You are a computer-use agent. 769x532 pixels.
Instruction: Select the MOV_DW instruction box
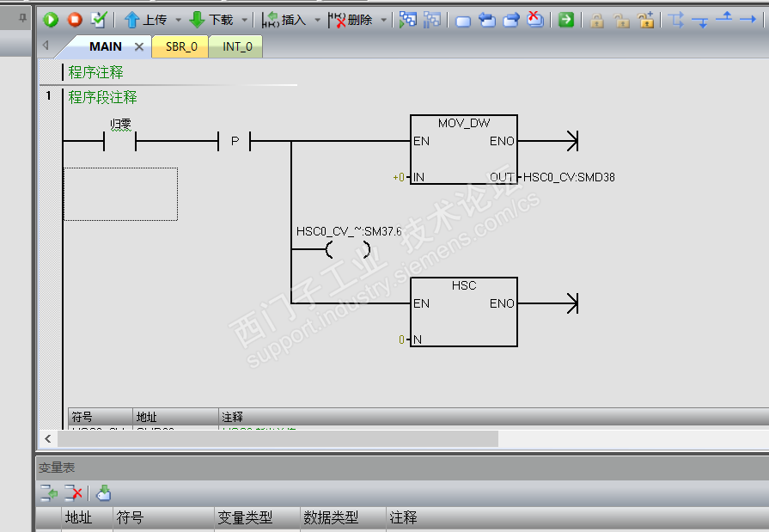464,150
